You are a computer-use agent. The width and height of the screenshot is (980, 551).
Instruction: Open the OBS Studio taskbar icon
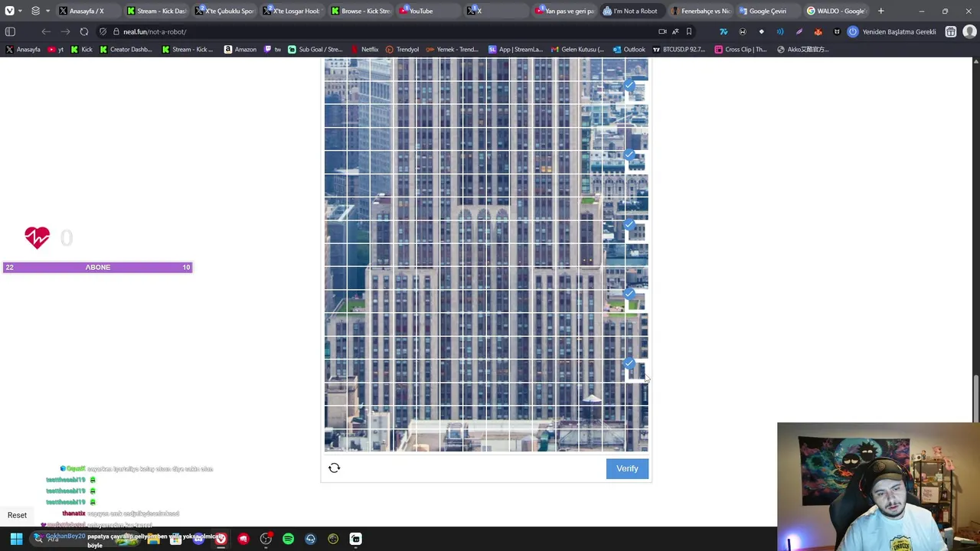click(266, 539)
